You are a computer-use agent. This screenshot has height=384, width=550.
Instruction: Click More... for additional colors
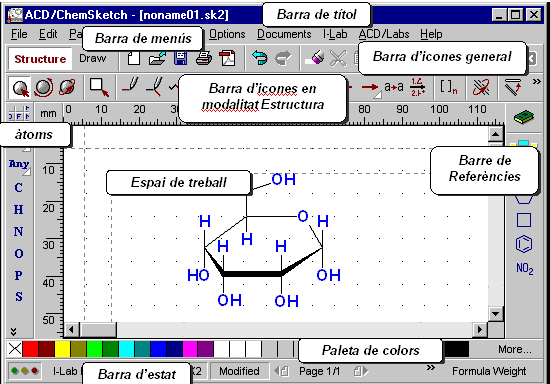[x=515, y=349]
